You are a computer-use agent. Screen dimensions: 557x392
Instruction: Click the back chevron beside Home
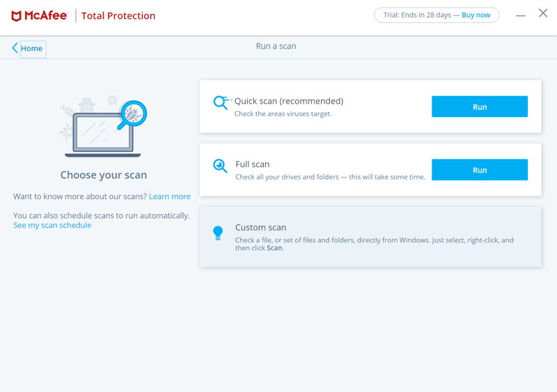pos(15,48)
